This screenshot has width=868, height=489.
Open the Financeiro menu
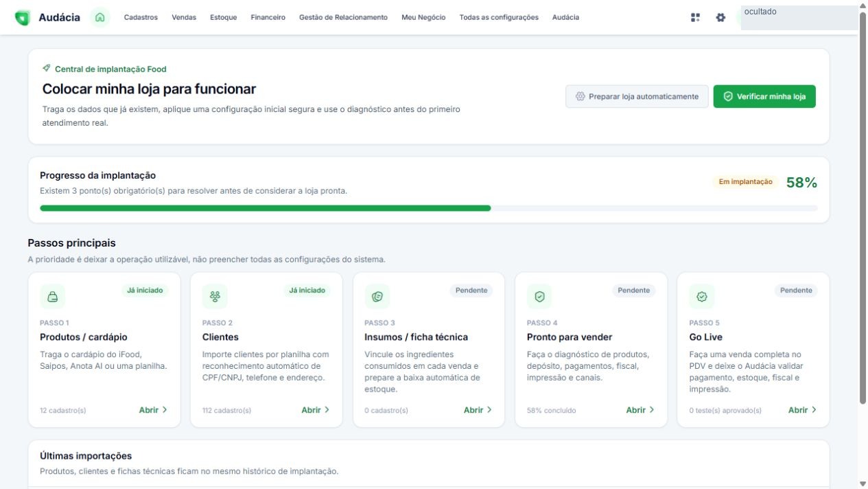(x=268, y=18)
